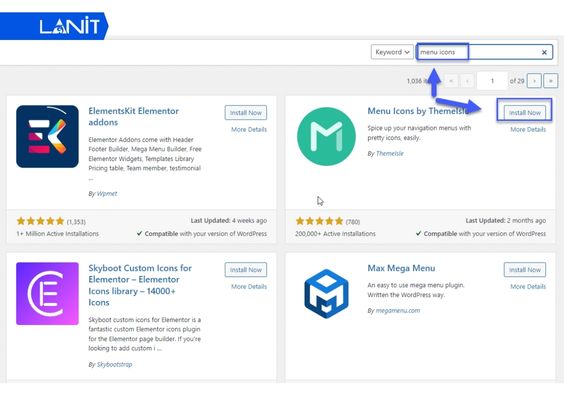The height and width of the screenshot is (400, 564).
Task: Open the megamenu.com author link
Action: coord(397,310)
